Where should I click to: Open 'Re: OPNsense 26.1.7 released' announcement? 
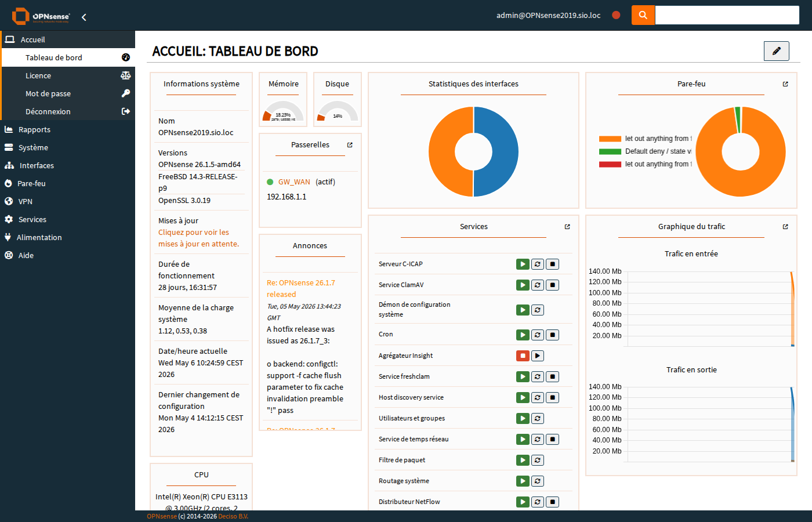tap(301, 289)
